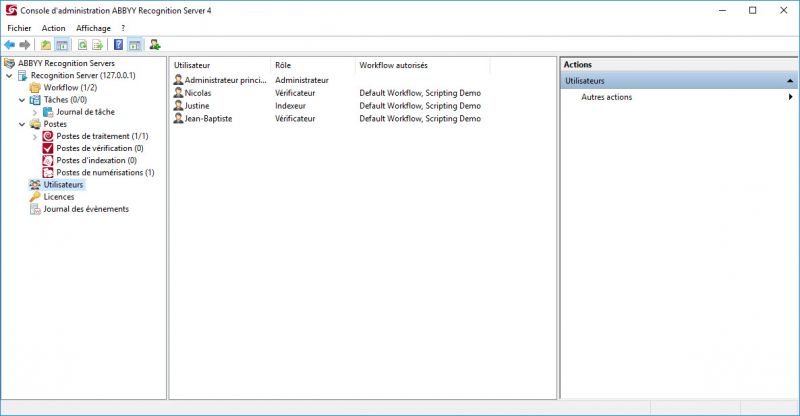Open the Fichier menu
Screen dimensions: 800x416
19,28
